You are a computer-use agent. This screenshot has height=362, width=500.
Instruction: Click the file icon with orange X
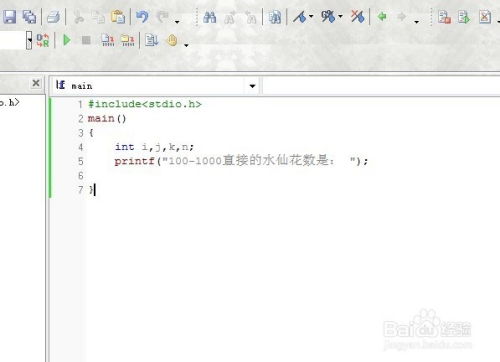(485, 17)
